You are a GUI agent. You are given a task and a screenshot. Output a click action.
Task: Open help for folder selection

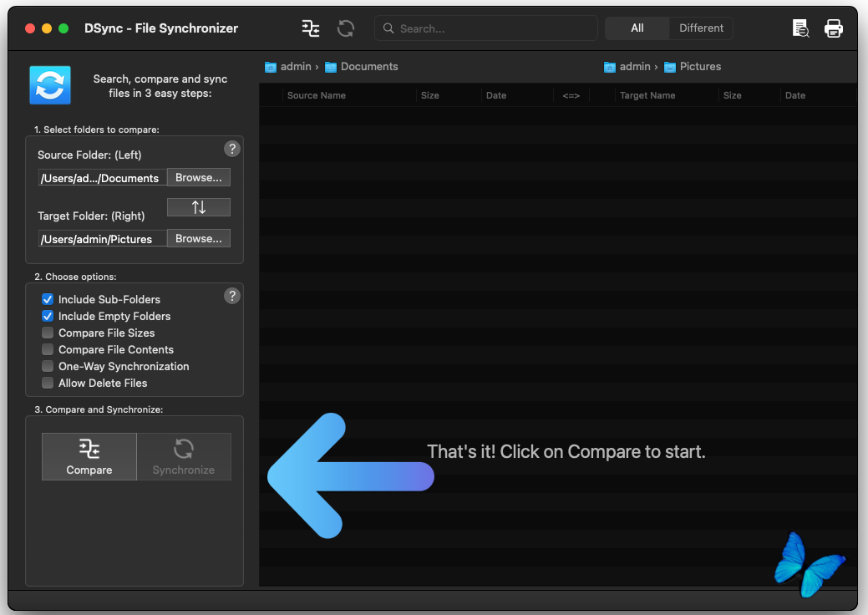232,149
